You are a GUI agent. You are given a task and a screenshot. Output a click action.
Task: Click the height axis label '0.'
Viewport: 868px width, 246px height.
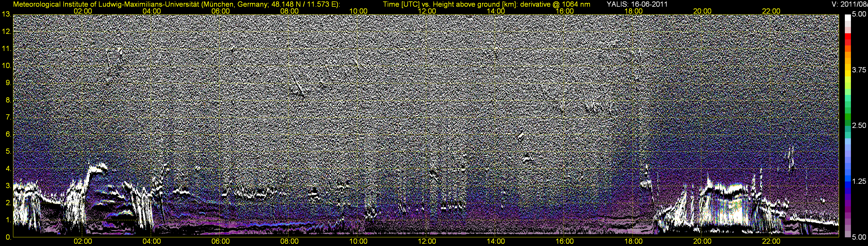(x=8, y=237)
